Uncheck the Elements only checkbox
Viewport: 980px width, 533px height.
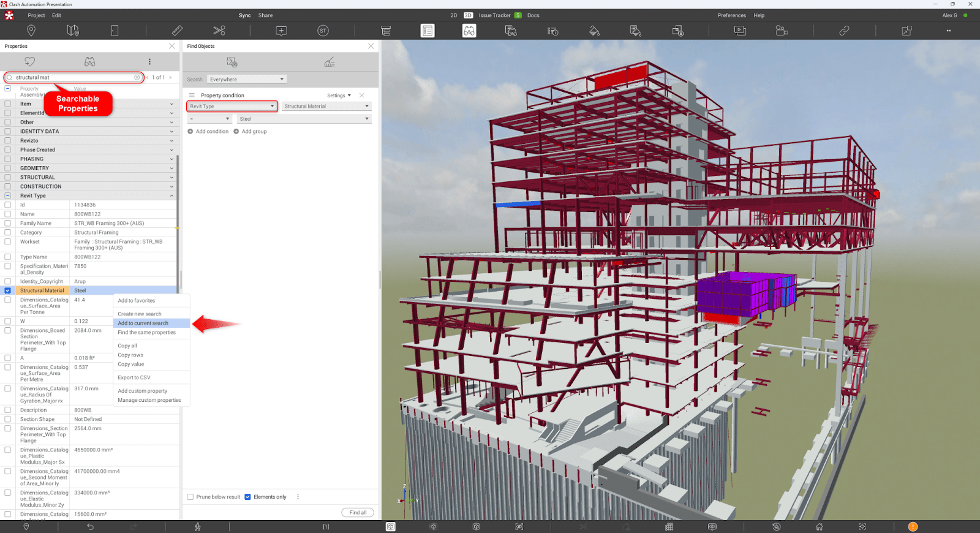click(x=248, y=497)
